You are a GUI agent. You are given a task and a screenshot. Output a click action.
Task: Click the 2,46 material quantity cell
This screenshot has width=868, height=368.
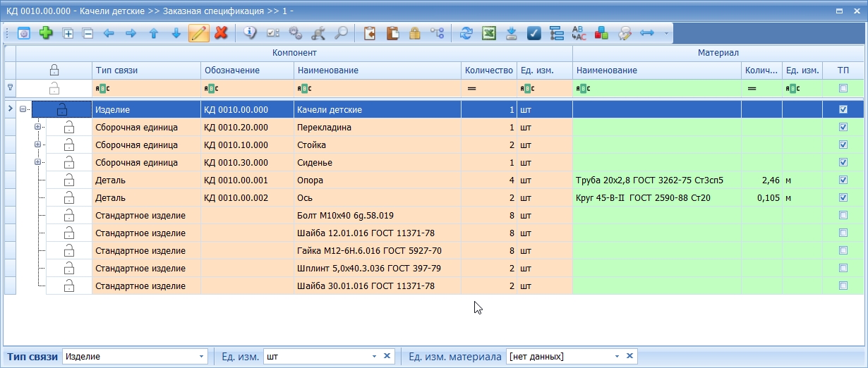[762, 180]
